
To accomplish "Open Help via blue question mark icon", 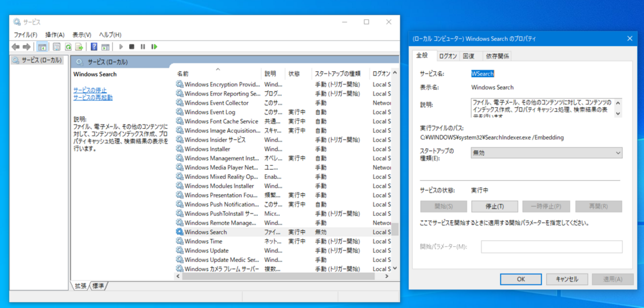I will tap(94, 47).
